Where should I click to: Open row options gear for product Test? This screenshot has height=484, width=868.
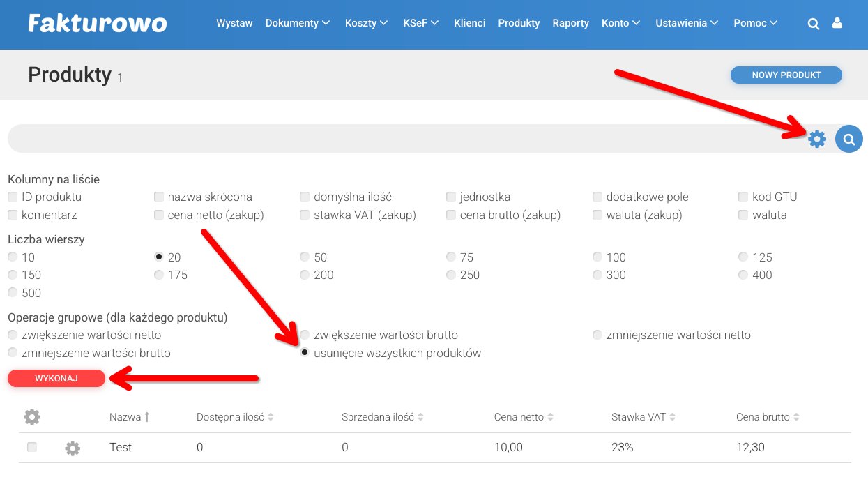coord(72,447)
